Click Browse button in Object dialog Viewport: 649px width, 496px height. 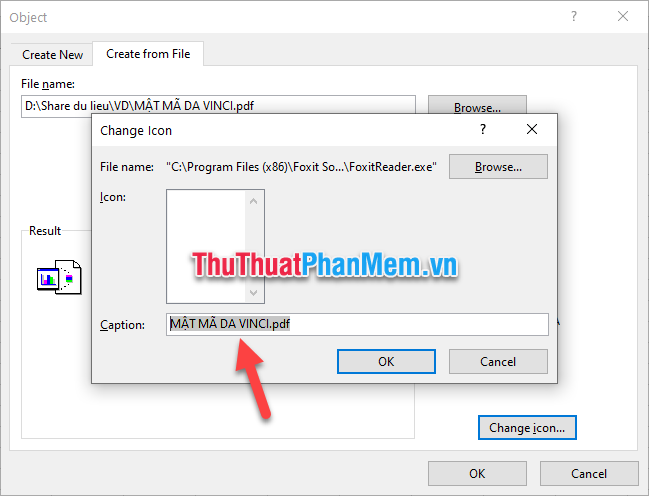(477, 105)
